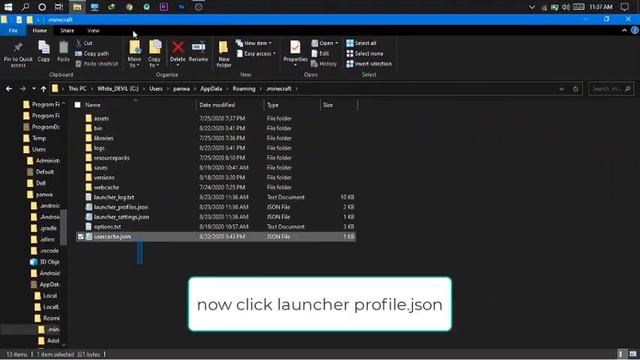Screen dimensions: 640x360
Task: Click Copy path in Clipboard group
Action: coord(92,53)
